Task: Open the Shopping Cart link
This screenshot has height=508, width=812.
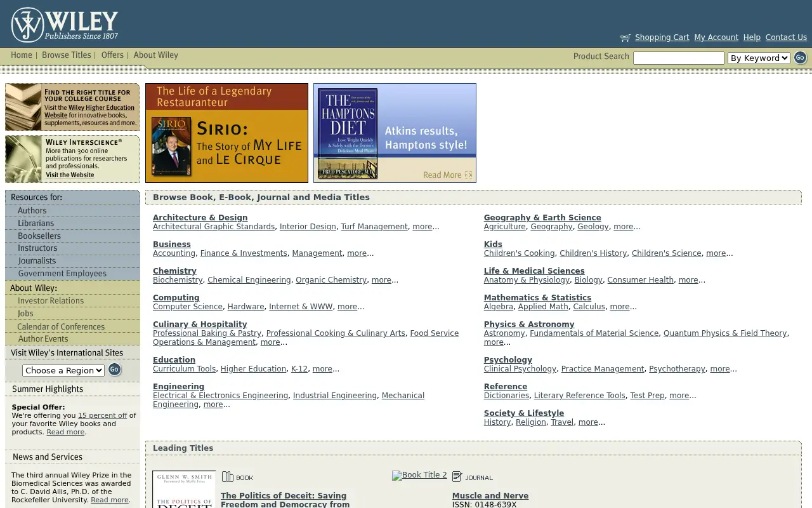Action: (662, 37)
